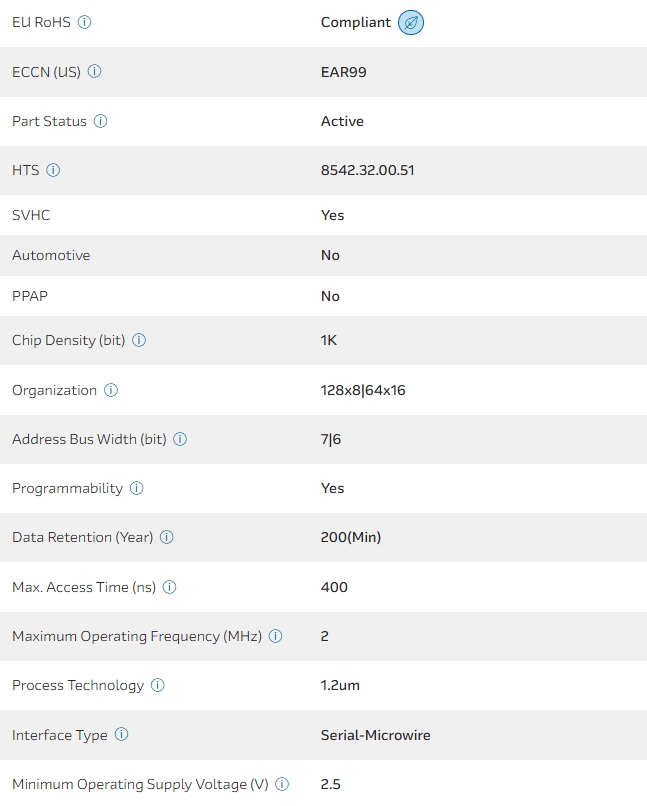Click the green leaf Compliant badge icon
The width and height of the screenshot is (647, 806).
(410, 22)
